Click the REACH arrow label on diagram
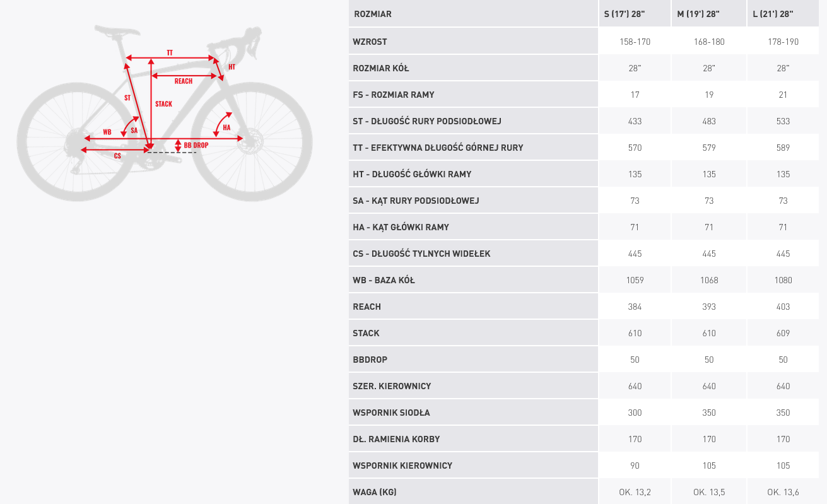Viewport: 827px width, 504px height. pyautogui.click(x=184, y=81)
